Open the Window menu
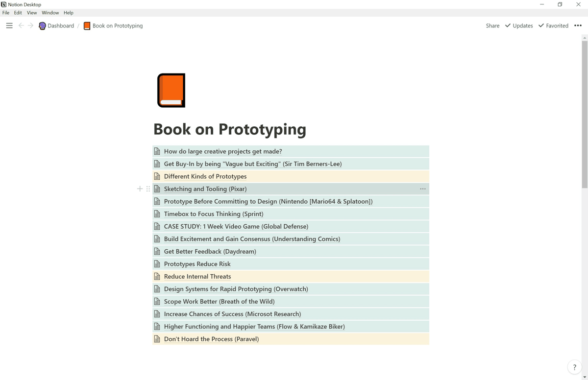Image resolution: width=588 pixels, height=380 pixels. point(50,13)
